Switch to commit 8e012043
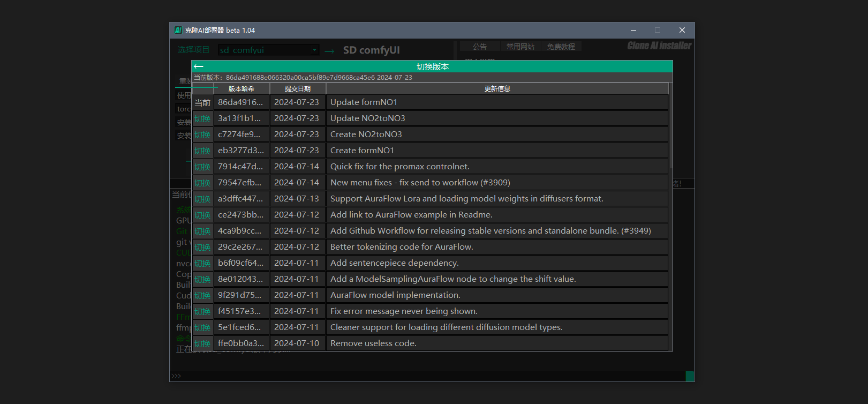Viewport: 868px width, 404px height. coord(202,279)
